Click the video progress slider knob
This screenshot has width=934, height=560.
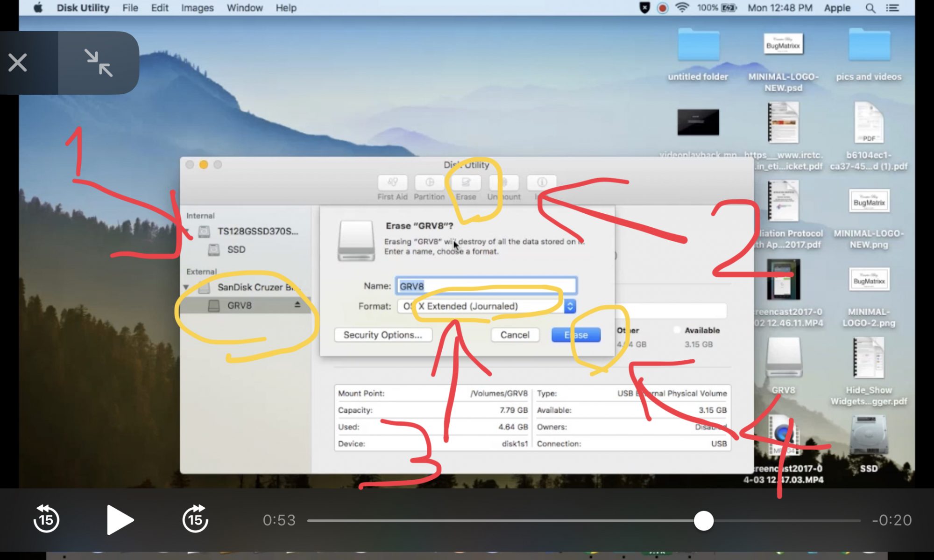(x=703, y=520)
